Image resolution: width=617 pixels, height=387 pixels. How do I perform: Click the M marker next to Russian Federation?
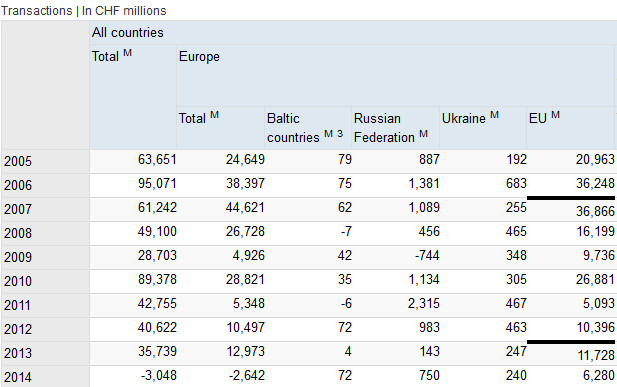pos(423,134)
